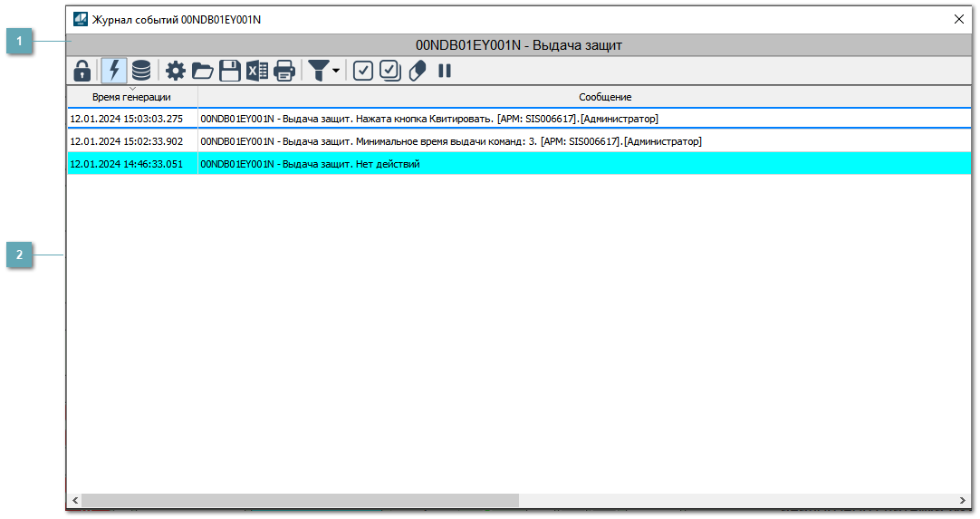Acknowledge the selected event with single checkmark
This screenshot has width=980, height=519.
(363, 71)
